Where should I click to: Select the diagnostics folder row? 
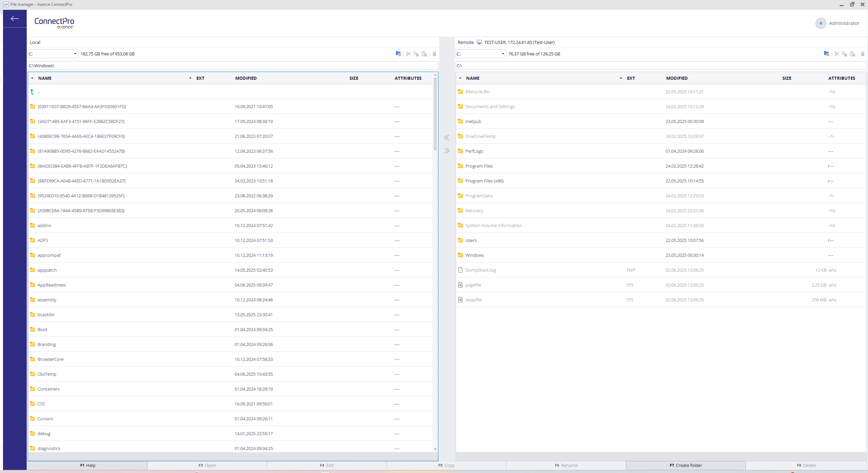coord(230,447)
